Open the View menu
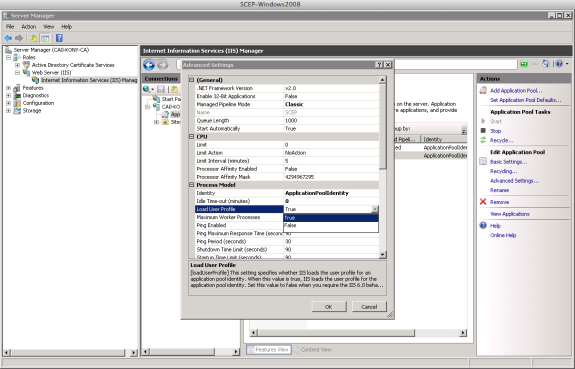The width and height of the screenshot is (575, 369). [48, 27]
